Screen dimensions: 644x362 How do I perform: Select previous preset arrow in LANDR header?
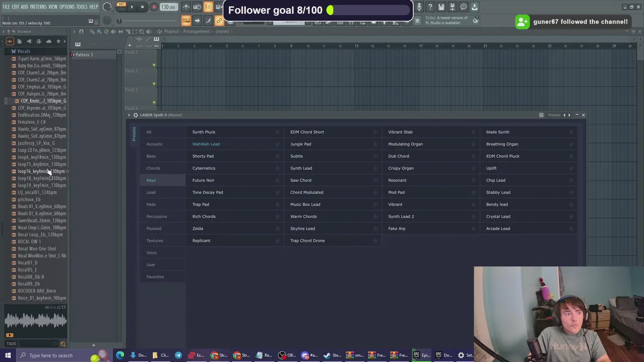point(564,115)
